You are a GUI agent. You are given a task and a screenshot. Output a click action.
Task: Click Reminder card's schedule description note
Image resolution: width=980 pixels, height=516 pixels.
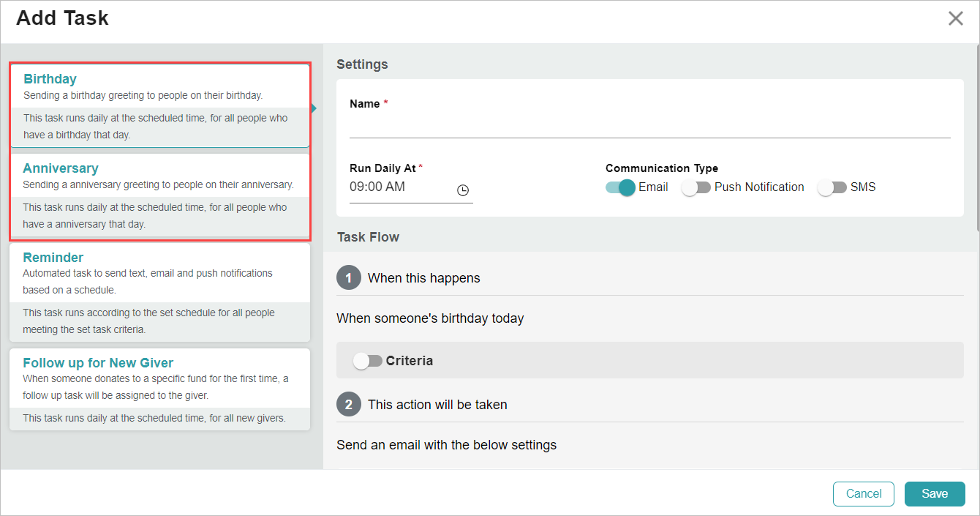click(148, 321)
